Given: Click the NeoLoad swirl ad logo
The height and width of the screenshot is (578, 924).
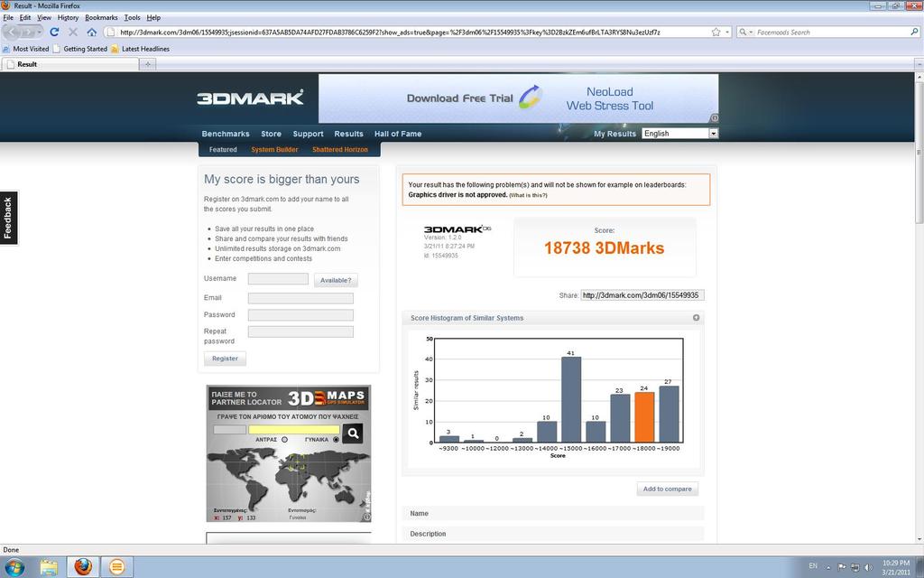Looking at the screenshot, I should click(530, 98).
